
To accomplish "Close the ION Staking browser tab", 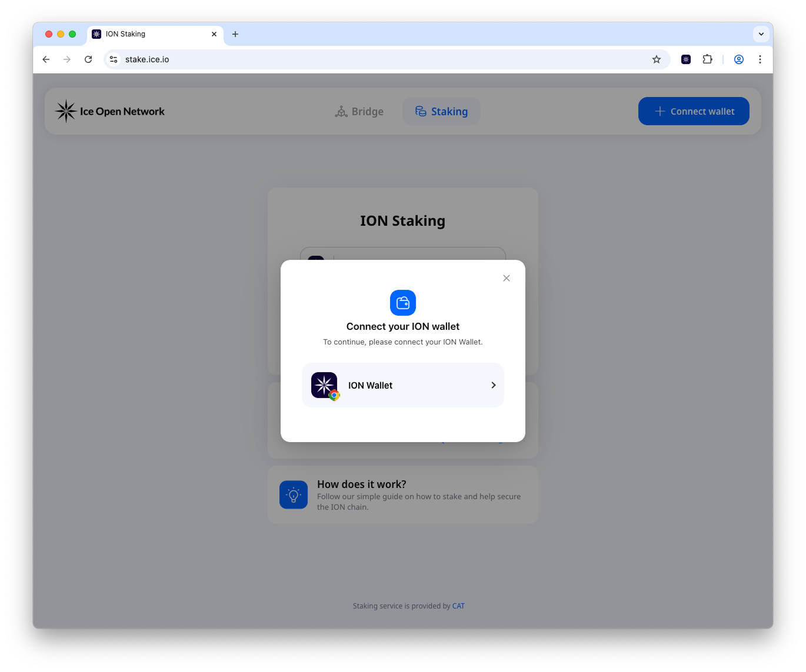I will [214, 34].
